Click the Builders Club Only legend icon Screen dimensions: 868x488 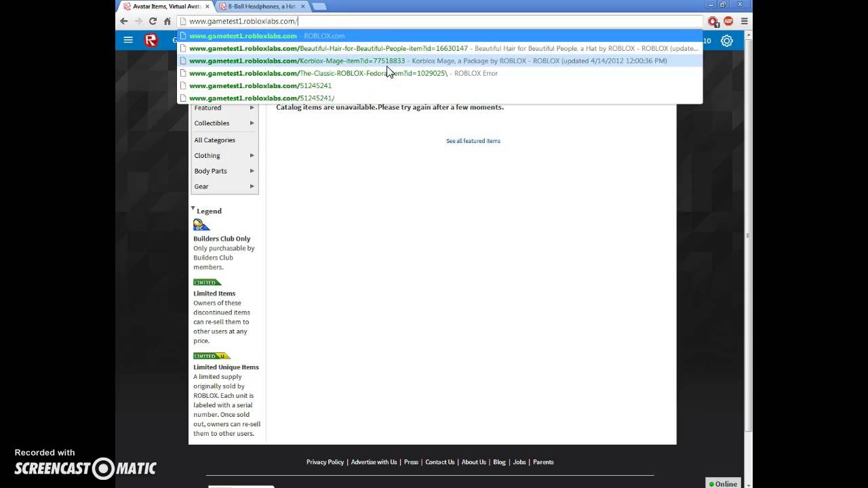201,225
